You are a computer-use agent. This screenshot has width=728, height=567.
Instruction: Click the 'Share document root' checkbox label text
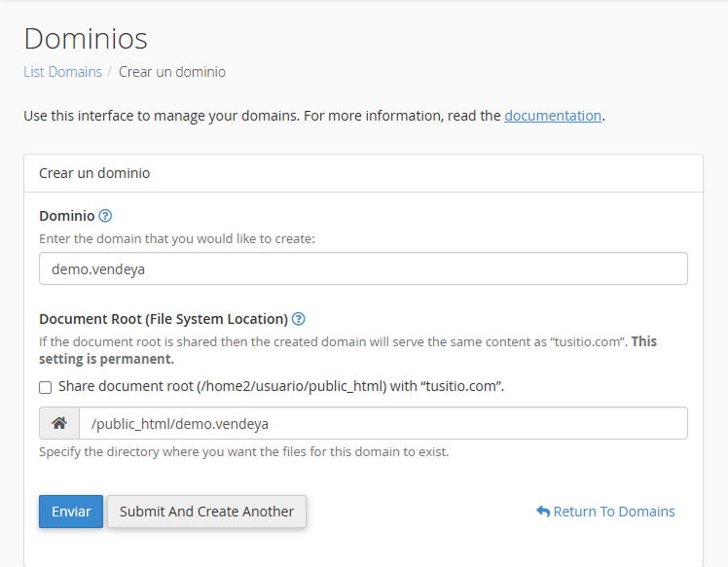[280, 386]
